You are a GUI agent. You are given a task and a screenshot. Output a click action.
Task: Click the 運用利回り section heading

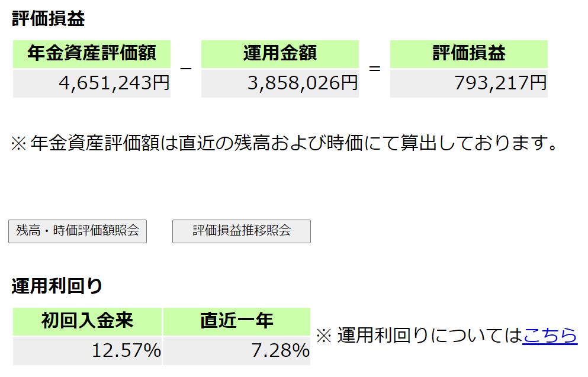(57, 286)
